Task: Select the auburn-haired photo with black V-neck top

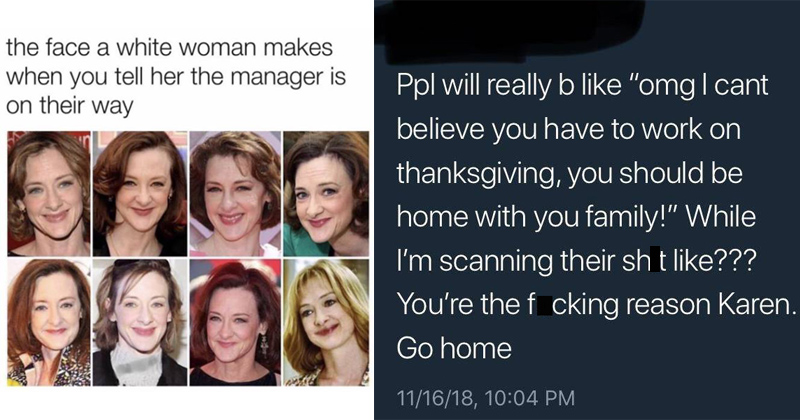Action: coord(140,194)
